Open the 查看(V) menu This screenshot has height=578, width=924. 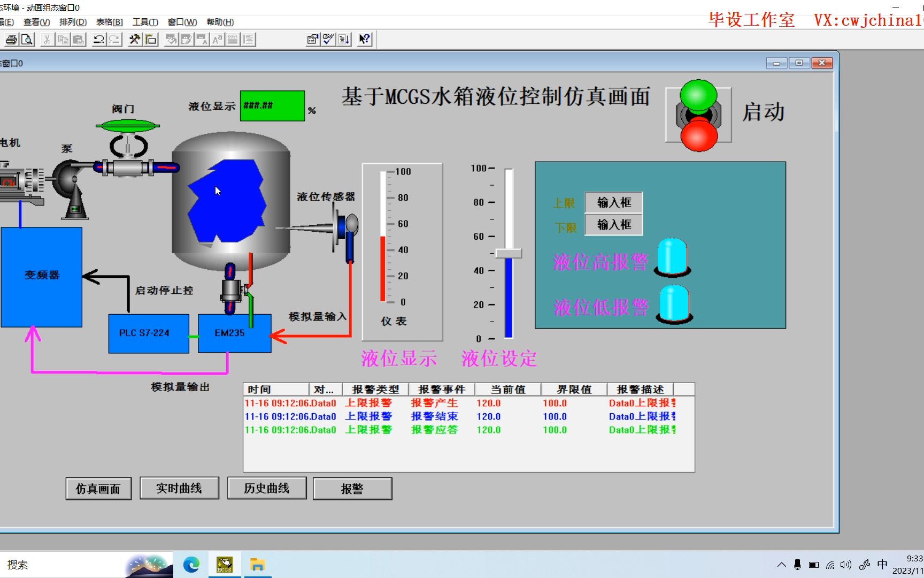tap(36, 22)
